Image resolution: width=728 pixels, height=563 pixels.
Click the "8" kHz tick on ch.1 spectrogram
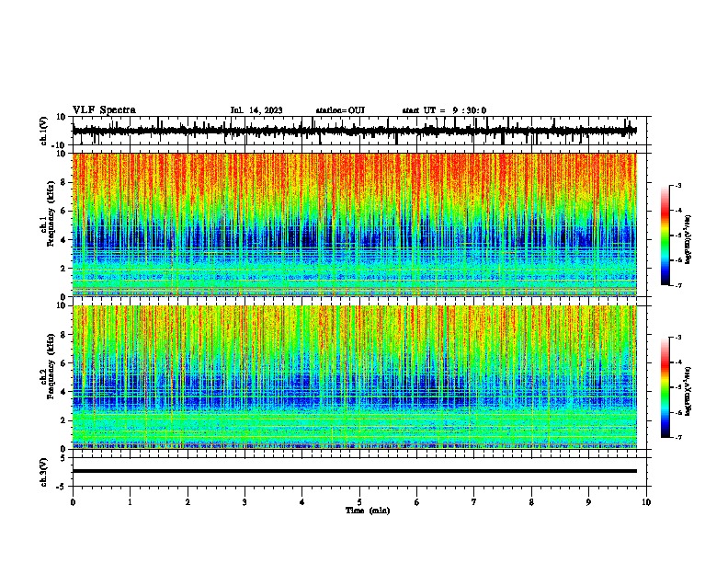[x=63, y=182]
